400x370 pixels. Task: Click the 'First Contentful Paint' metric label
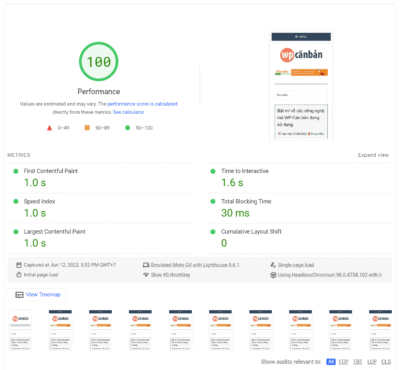tap(51, 171)
